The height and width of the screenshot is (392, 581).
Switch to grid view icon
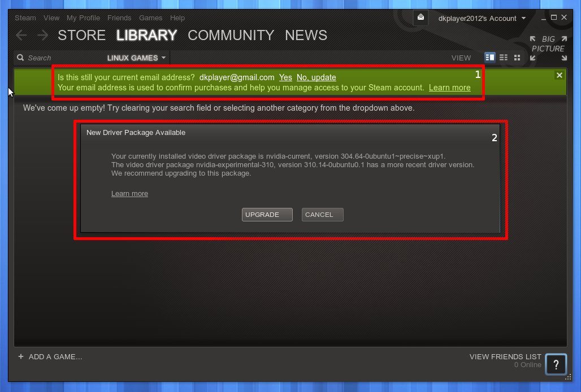click(x=517, y=58)
